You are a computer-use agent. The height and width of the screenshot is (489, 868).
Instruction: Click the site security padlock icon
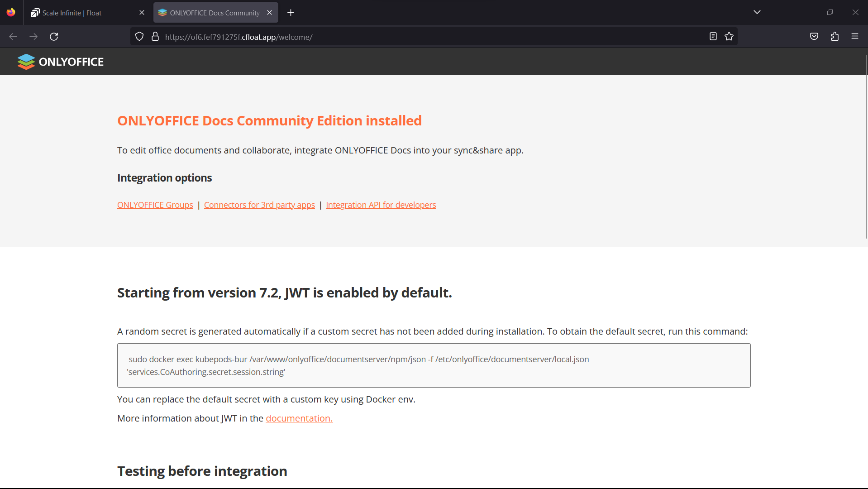click(155, 37)
